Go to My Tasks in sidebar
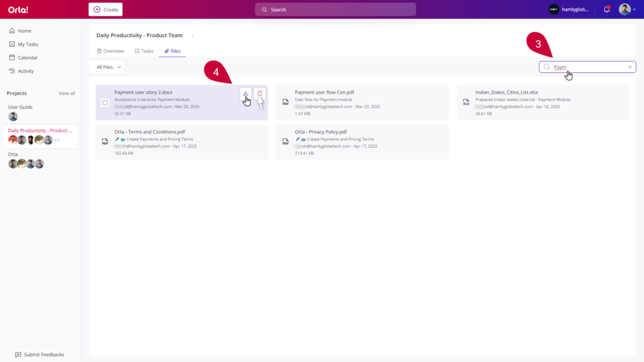The image size is (644, 362). pos(28,44)
